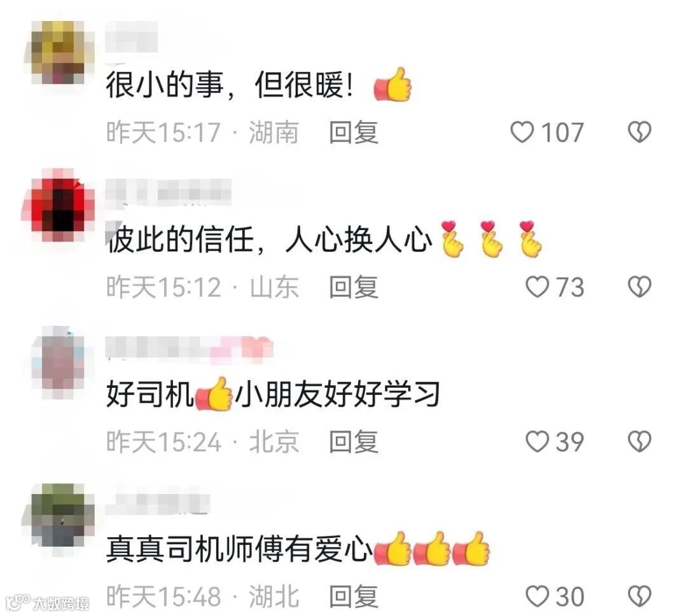
Task: Dislike the comment from 湖北
Action: point(640,596)
